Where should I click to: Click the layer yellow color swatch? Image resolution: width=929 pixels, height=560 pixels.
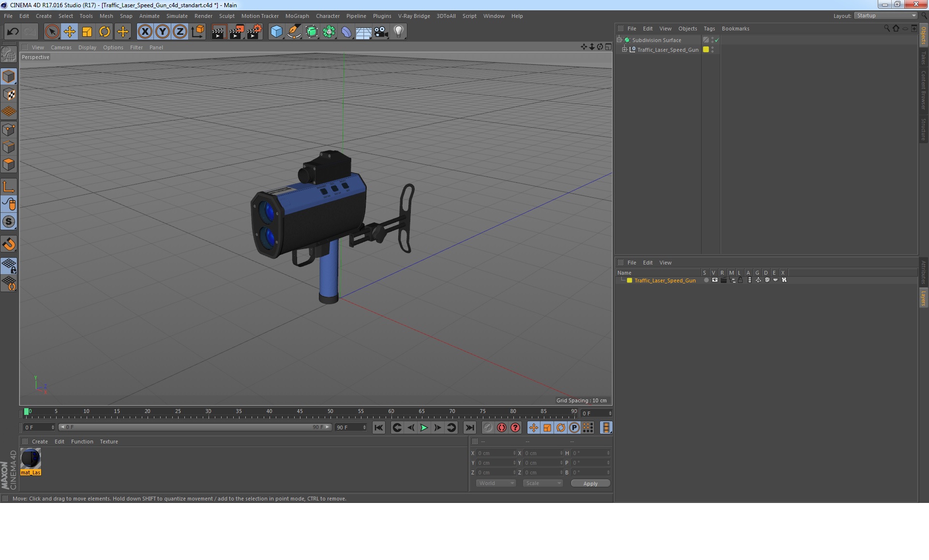[x=629, y=280]
